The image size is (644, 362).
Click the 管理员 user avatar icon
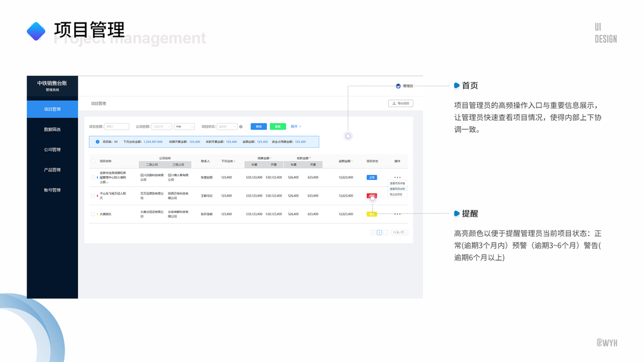pos(398,86)
